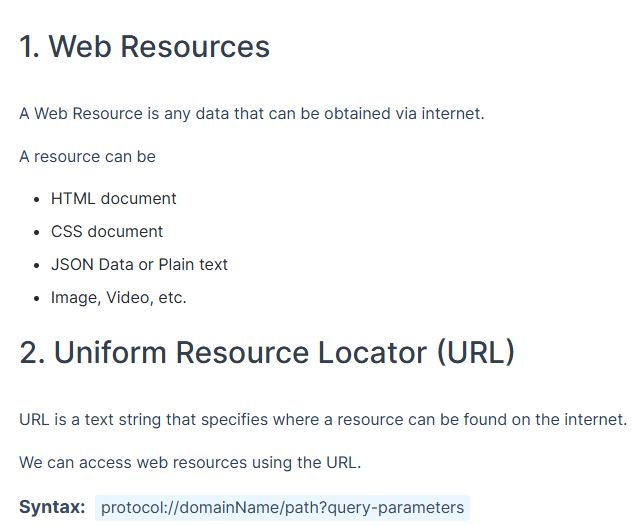This screenshot has height=525, width=641.
Task: Click the '1. Web Resources' heading
Action: point(145,46)
